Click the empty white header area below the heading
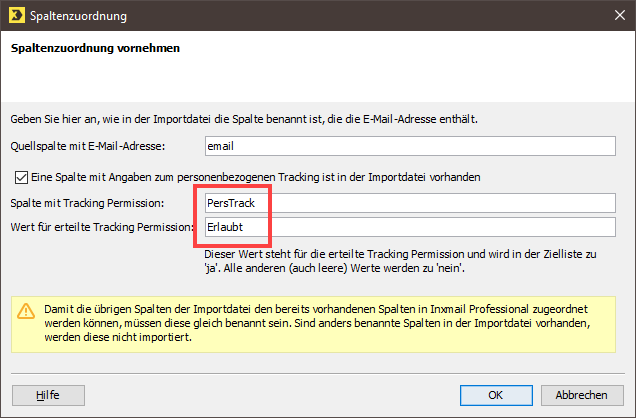Image resolution: width=636 pixels, height=418 pixels. pyautogui.click(x=318, y=79)
